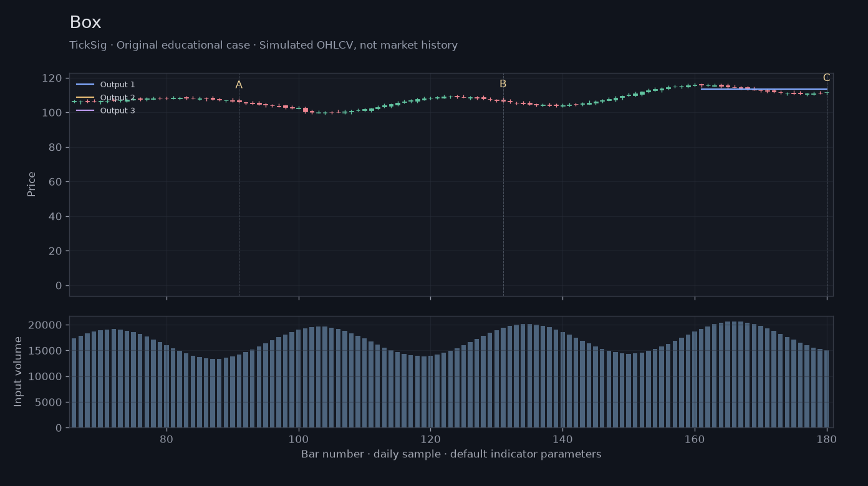Click volume axis tick 10000
Viewport: 868px width, 486px height.
point(46,377)
